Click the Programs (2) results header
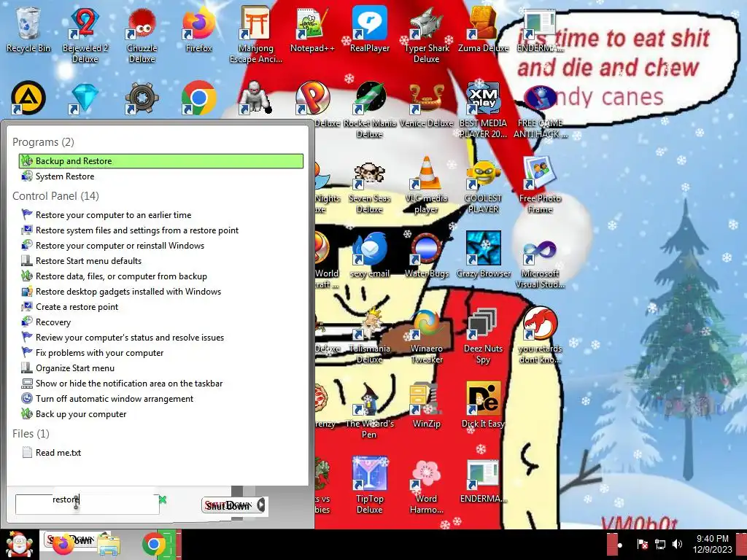Image resolution: width=747 pixels, height=560 pixels. tap(43, 142)
